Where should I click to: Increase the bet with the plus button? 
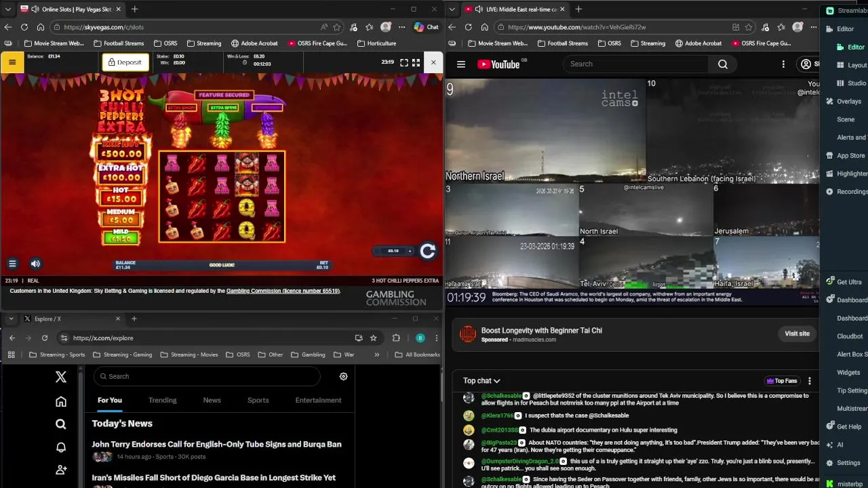click(x=410, y=251)
